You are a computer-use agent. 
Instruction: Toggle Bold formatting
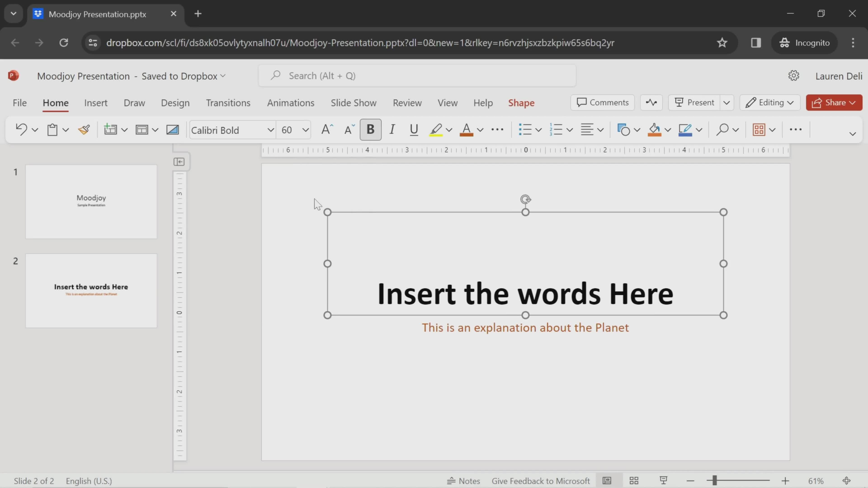(x=370, y=130)
